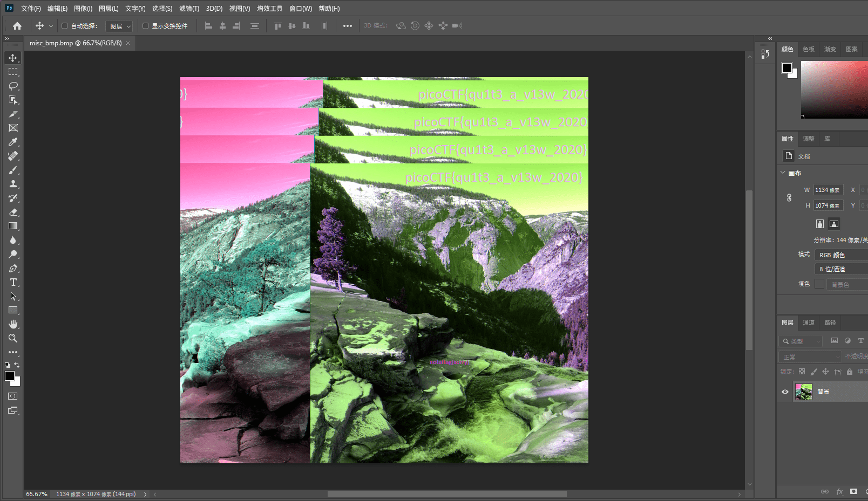Open the 图层 auto-select dropdown

pos(119,26)
